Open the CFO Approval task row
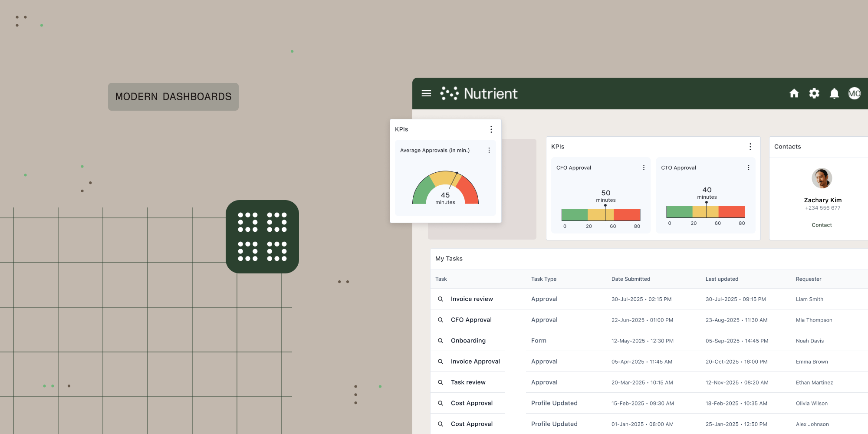 (471, 320)
